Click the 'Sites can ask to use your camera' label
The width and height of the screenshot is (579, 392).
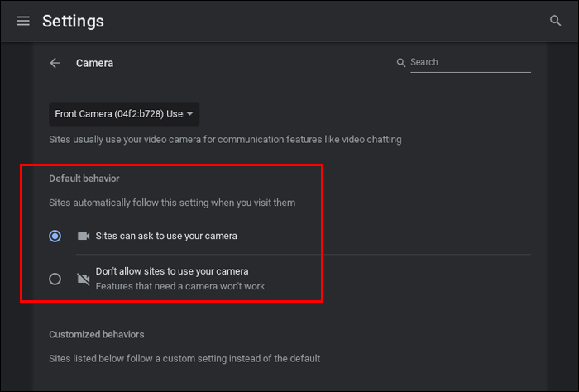click(x=166, y=236)
